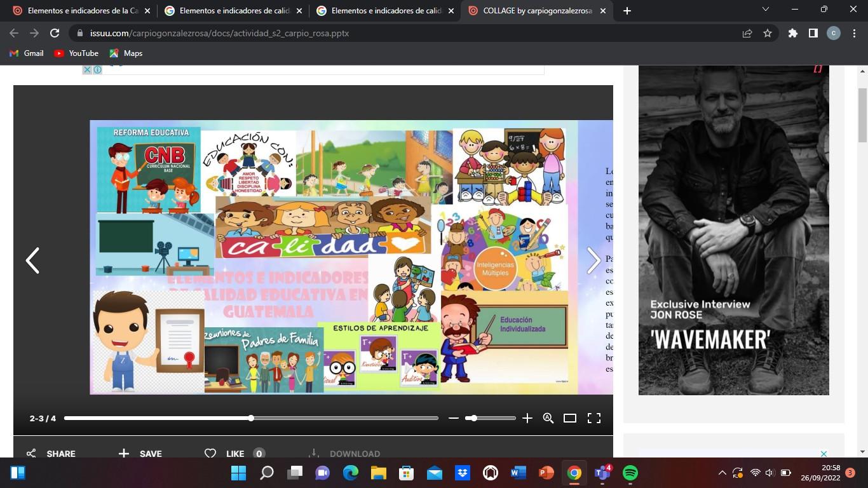The height and width of the screenshot is (488, 868).
Task: Zoom out with the minus icon
Action: tap(453, 418)
